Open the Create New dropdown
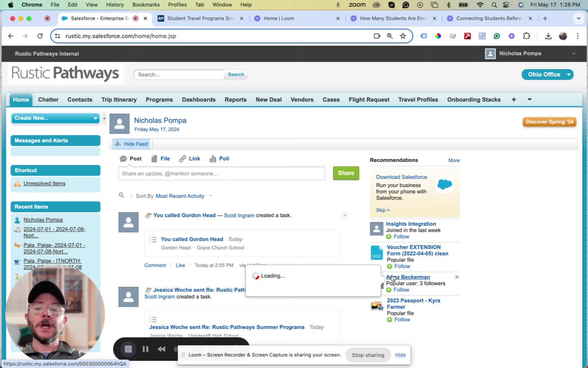The width and height of the screenshot is (588, 368). [x=55, y=118]
